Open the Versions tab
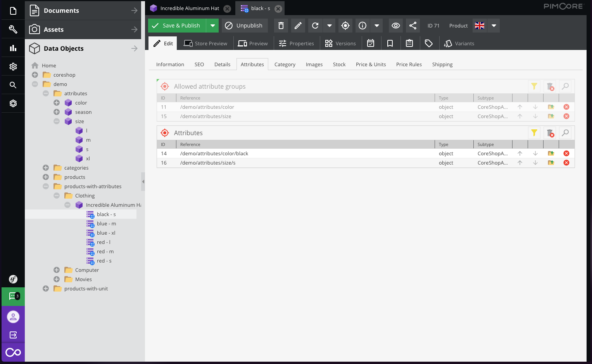Image resolution: width=592 pixels, height=364 pixels. 340,43
